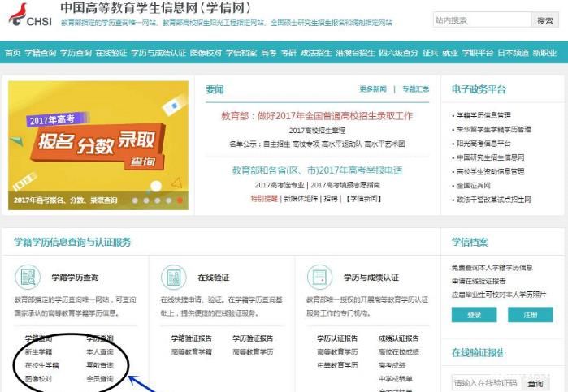Open 学历查询 in the navigation bar
568x392 pixels.
(76, 53)
